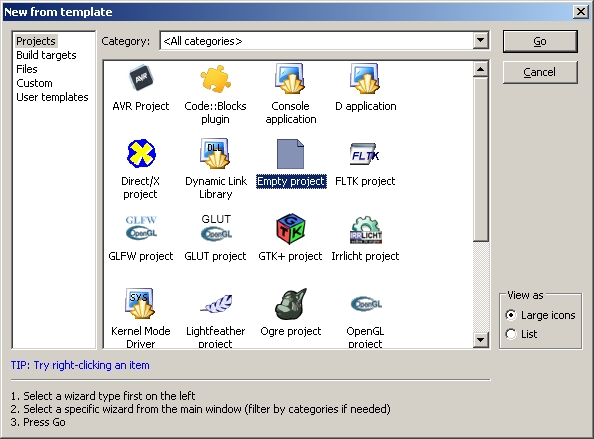
Task: Select the GTK+ project cube icon
Action: [x=291, y=228]
